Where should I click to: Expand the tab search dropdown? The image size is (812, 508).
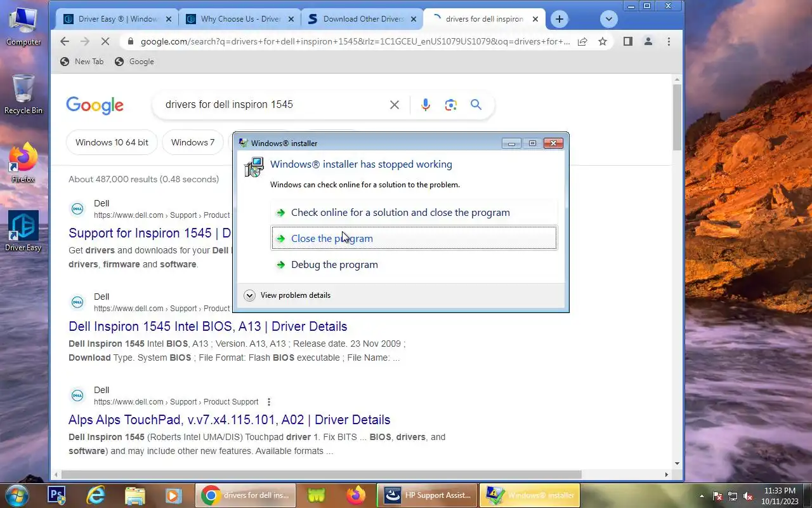pos(609,19)
